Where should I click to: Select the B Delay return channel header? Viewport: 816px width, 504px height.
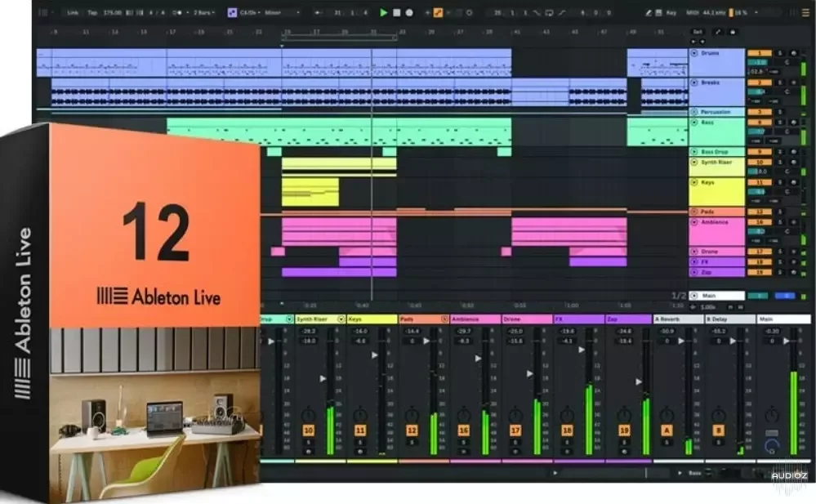point(729,319)
